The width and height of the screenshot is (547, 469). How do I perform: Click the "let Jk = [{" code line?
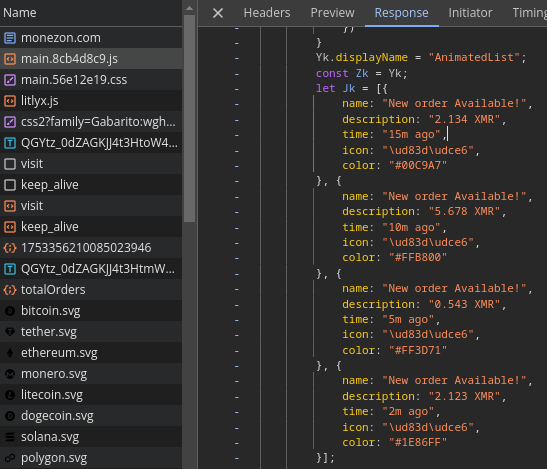tap(352, 89)
